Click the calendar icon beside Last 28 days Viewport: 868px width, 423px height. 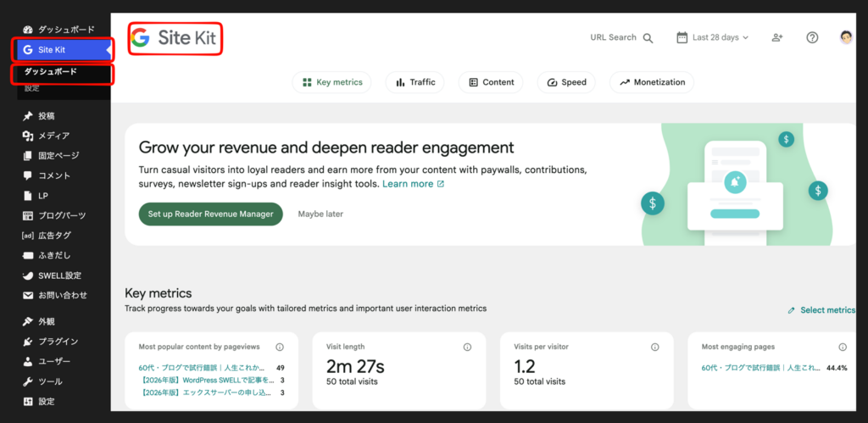tap(682, 37)
